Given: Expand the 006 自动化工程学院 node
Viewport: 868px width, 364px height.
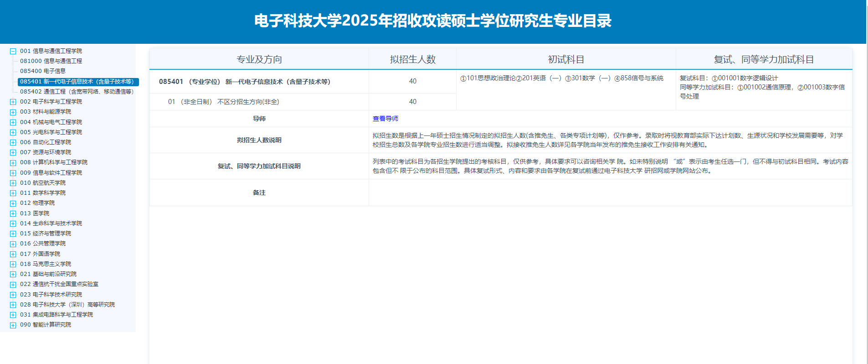Looking at the screenshot, I should tap(13, 142).
